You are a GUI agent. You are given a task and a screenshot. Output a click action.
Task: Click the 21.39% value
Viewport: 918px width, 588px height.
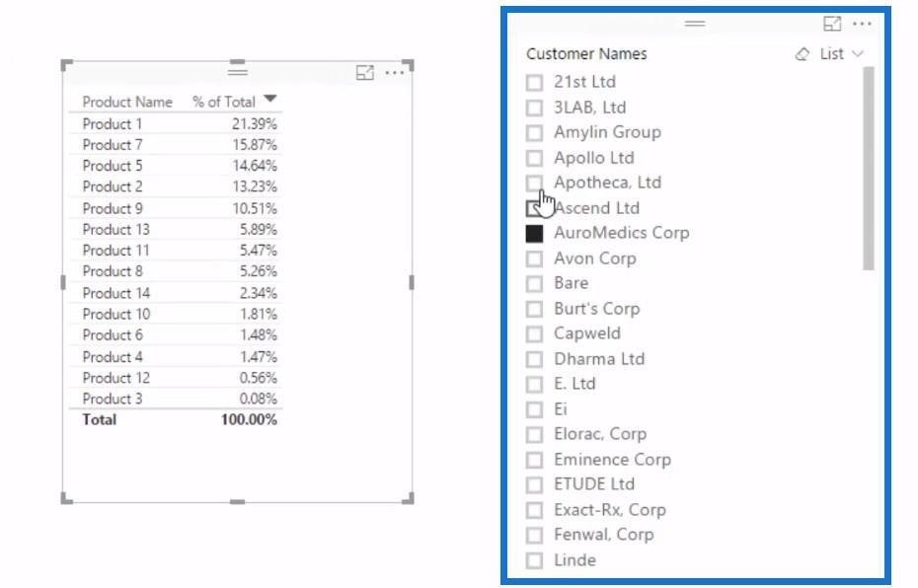pyautogui.click(x=254, y=124)
